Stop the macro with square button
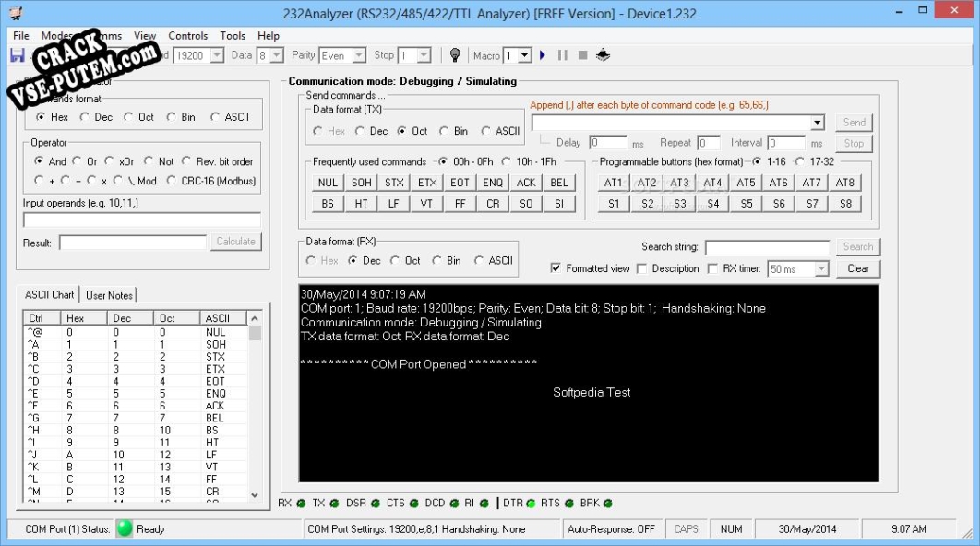 click(582, 55)
